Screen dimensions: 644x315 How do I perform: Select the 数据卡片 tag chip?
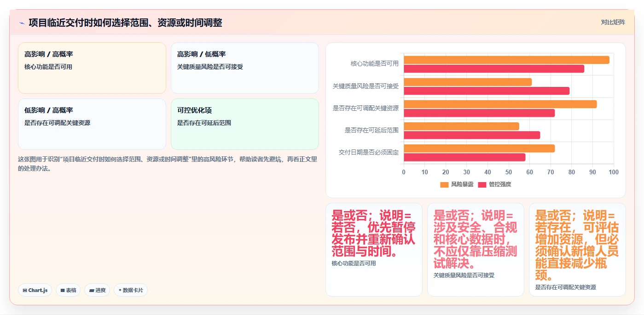[x=131, y=290]
